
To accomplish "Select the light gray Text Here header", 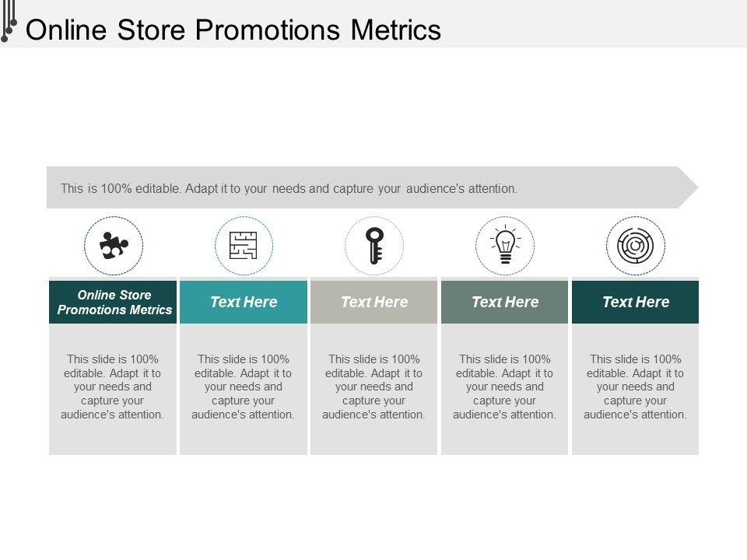I will pos(374,302).
